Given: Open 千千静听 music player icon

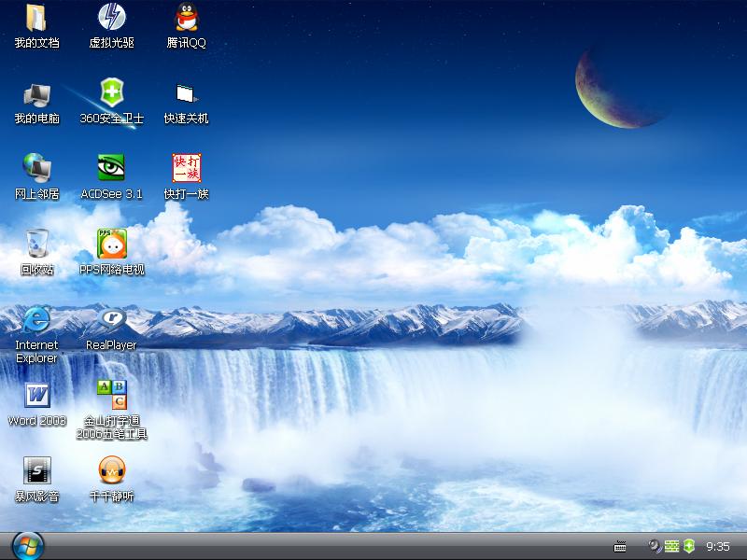Looking at the screenshot, I should (111, 470).
